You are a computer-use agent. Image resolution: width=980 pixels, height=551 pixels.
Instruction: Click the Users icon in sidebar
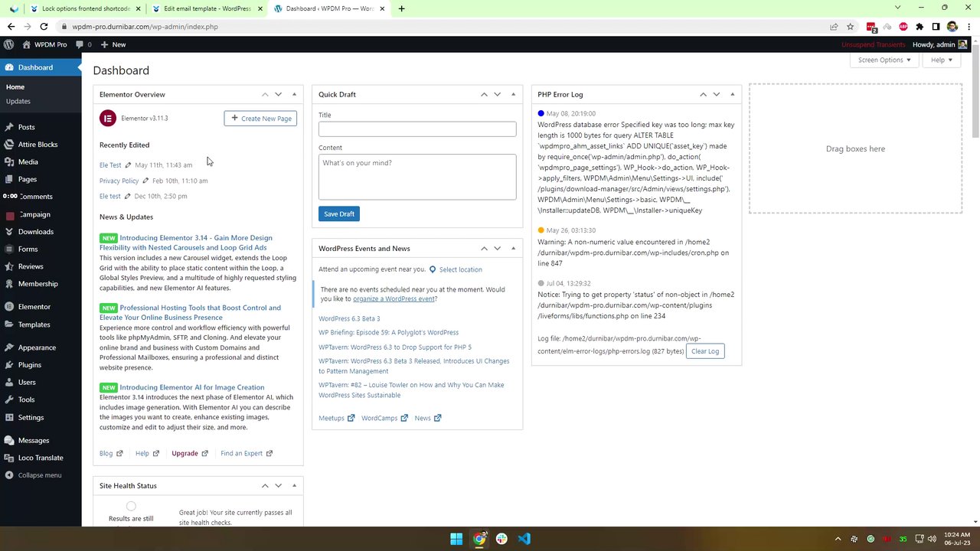(9, 383)
